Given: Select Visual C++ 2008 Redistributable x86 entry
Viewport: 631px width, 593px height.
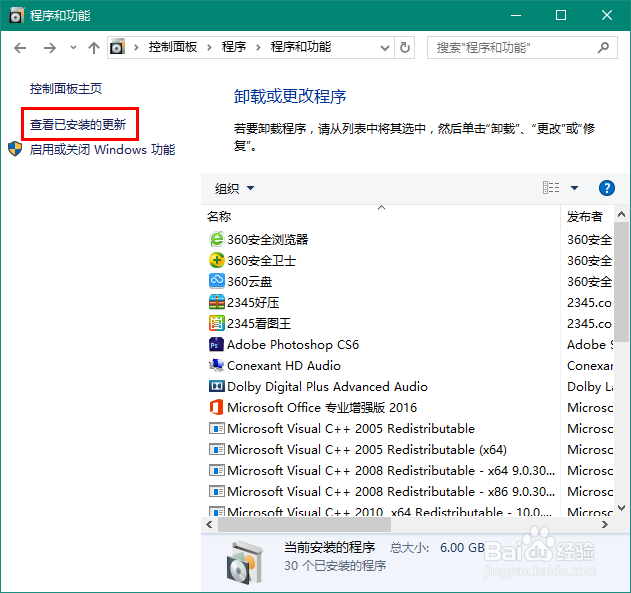Looking at the screenshot, I should pyautogui.click(x=391, y=492).
